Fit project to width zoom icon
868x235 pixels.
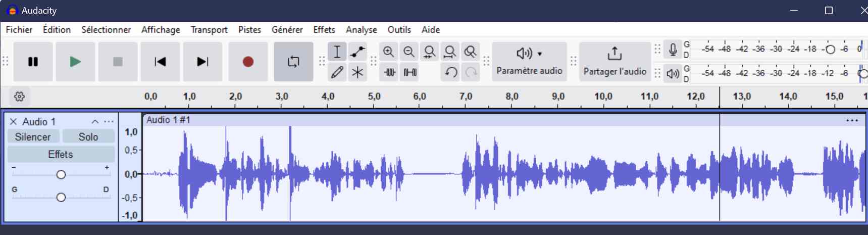(x=450, y=52)
